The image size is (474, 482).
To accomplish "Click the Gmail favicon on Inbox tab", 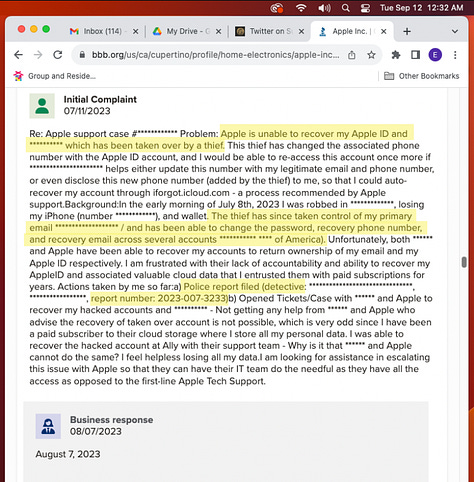I will (x=74, y=31).
